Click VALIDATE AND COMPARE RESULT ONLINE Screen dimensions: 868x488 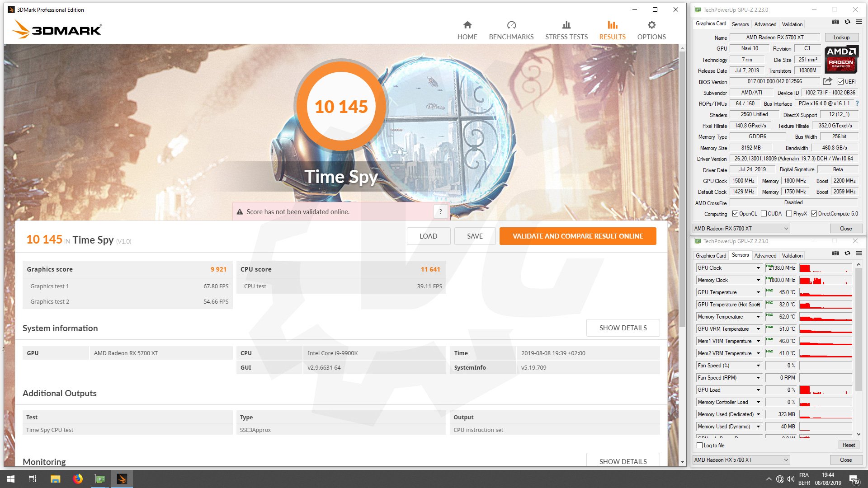(578, 236)
